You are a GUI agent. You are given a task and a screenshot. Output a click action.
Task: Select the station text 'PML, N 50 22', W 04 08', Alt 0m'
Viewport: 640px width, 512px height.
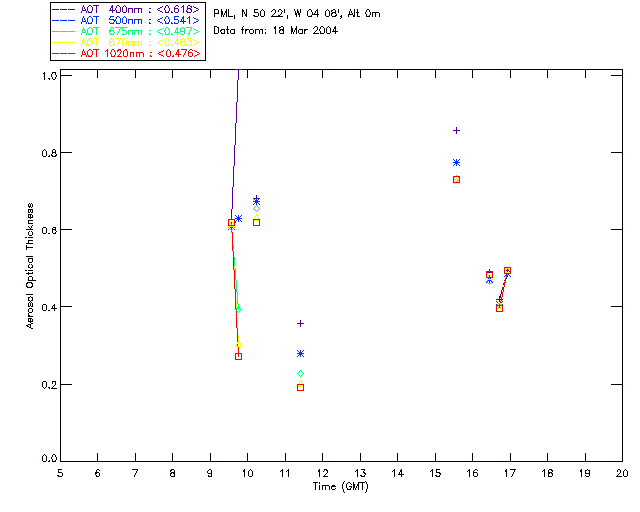297,14
